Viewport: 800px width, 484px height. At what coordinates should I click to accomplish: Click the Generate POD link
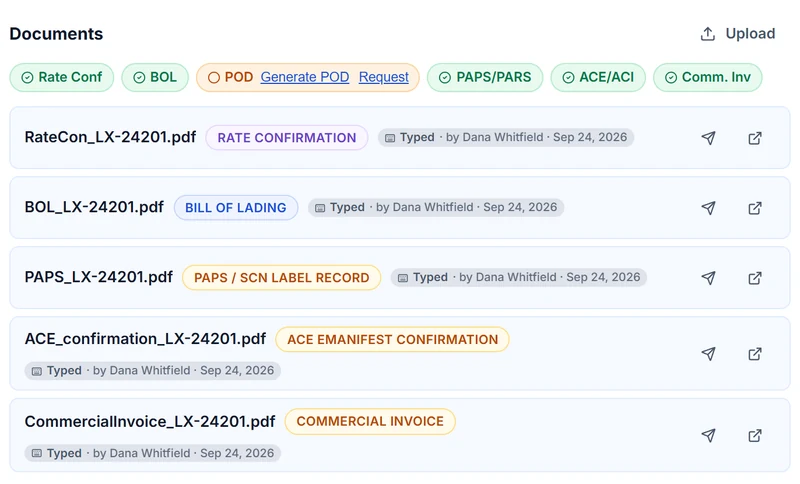(305, 77)
